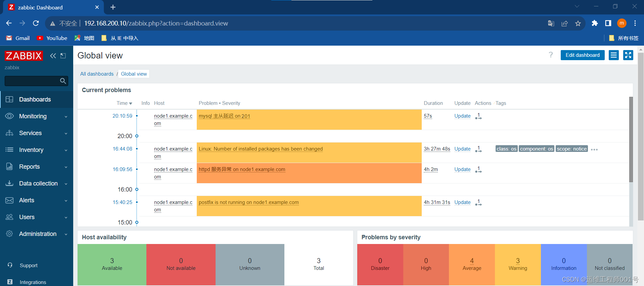644x286 pixels.
Task: Show more tags via the three-dots icon
Action: (594, 150)
